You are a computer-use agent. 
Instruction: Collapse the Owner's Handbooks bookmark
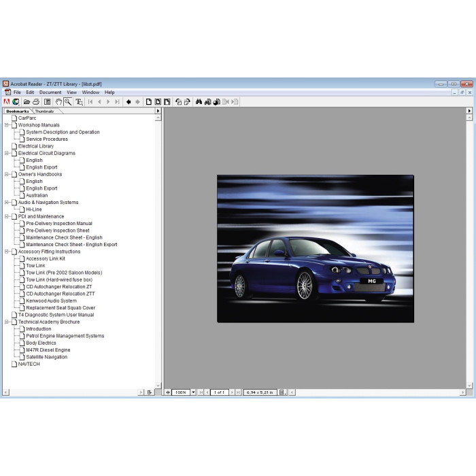pos(6,174)
